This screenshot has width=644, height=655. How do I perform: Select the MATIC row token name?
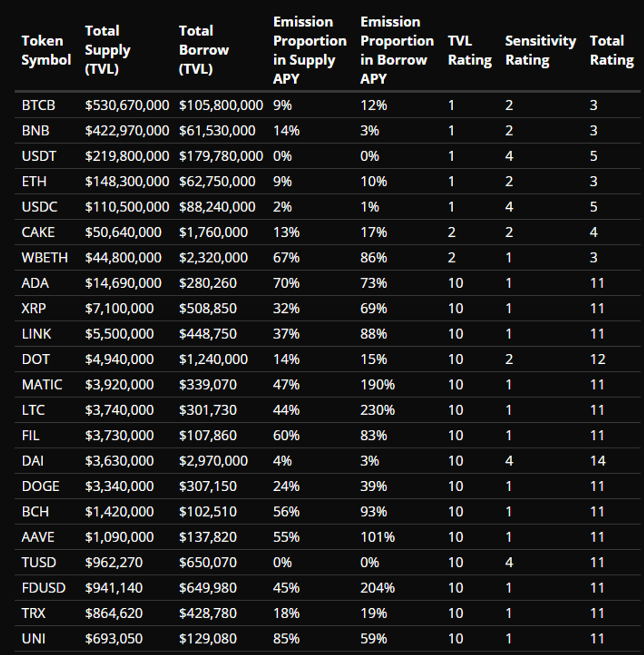tap(42, 385)
